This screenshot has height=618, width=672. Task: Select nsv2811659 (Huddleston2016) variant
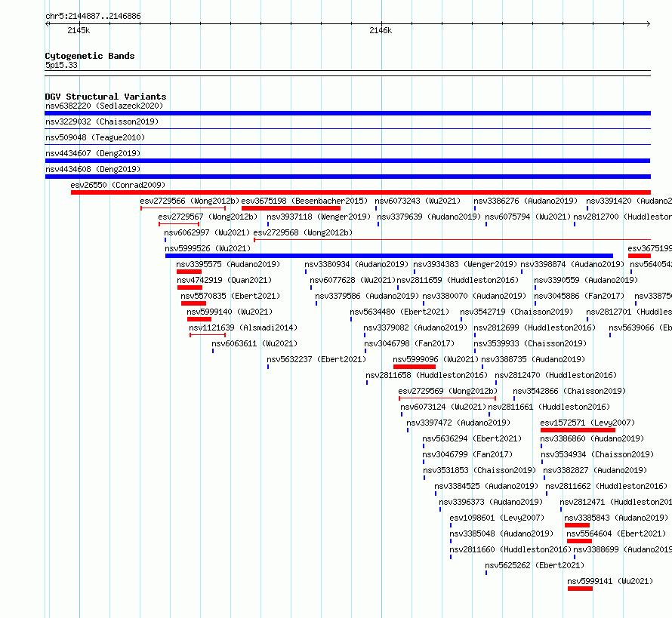click(x=458, y=280)
